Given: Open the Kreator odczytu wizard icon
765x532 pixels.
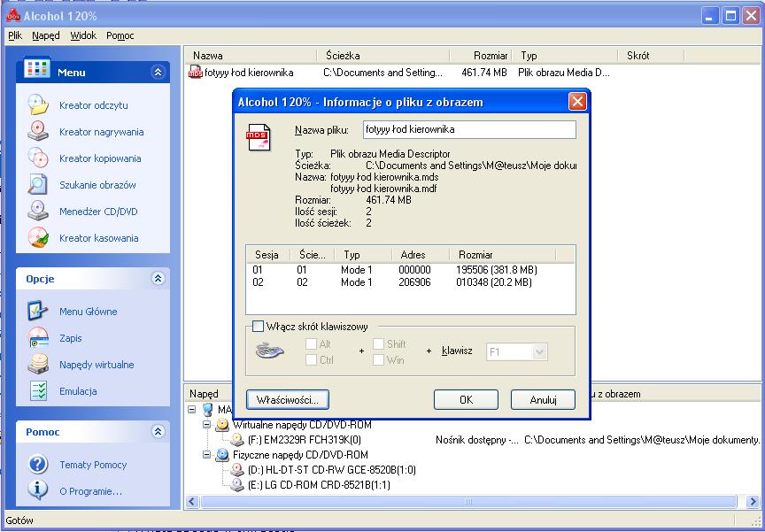Looking at the screenshot, I should coord(37,104).
